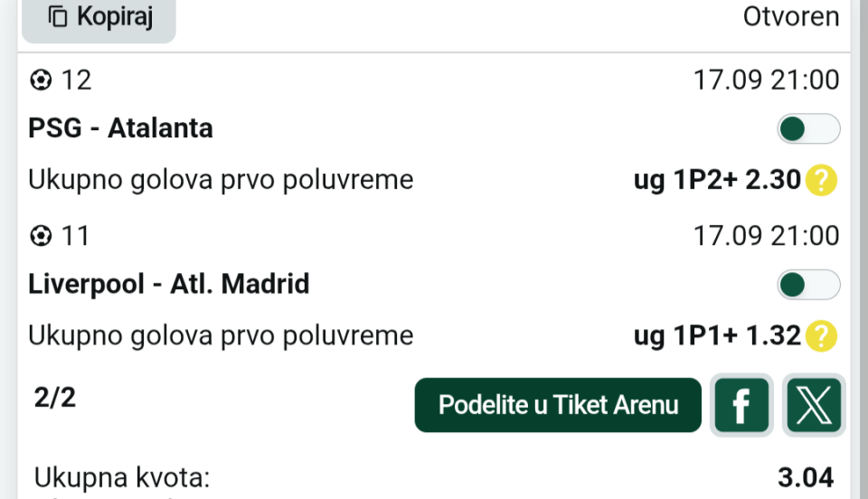868x499 pixels.
Task: Click the copy icon beside Kopiraj
Action: tap(58, 16)
